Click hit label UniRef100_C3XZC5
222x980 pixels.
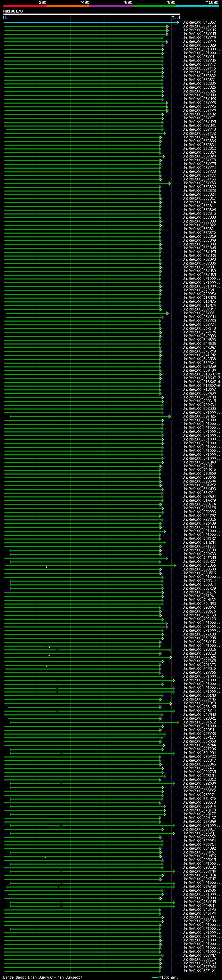tap(199, 592)
